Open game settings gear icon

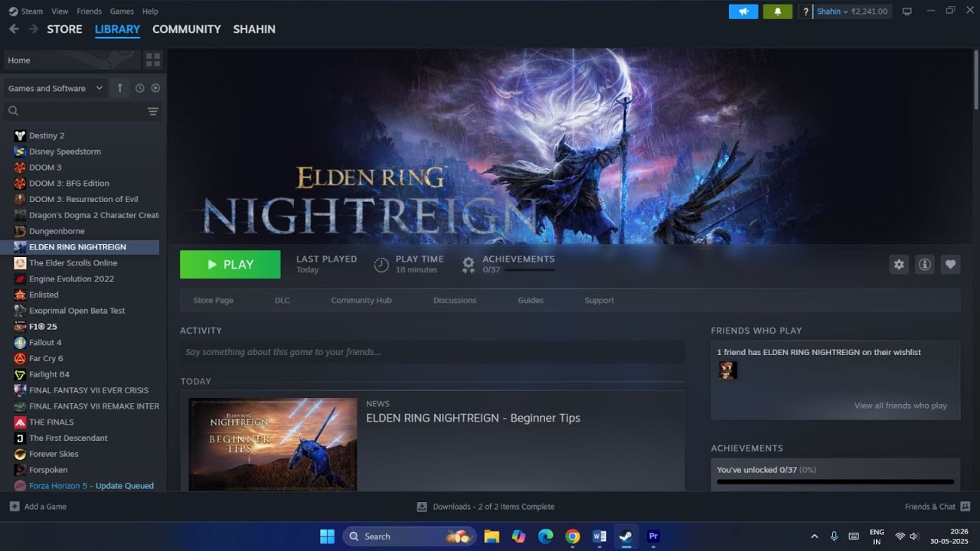click(899, 264)
